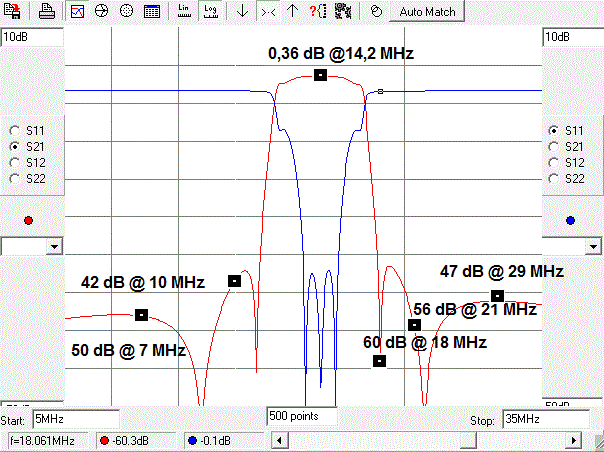
Task: Click the up arrow toolbar icon
Action: pyautogui.click(x=292, y=12)
